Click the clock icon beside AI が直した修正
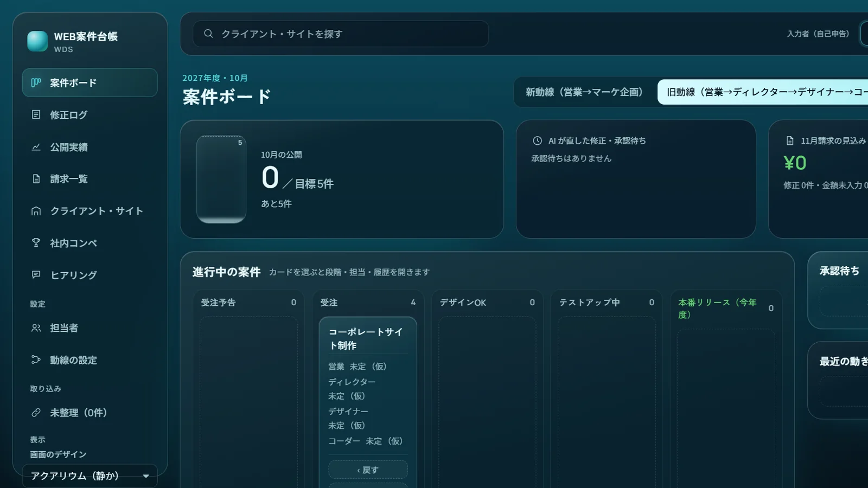 537,140
